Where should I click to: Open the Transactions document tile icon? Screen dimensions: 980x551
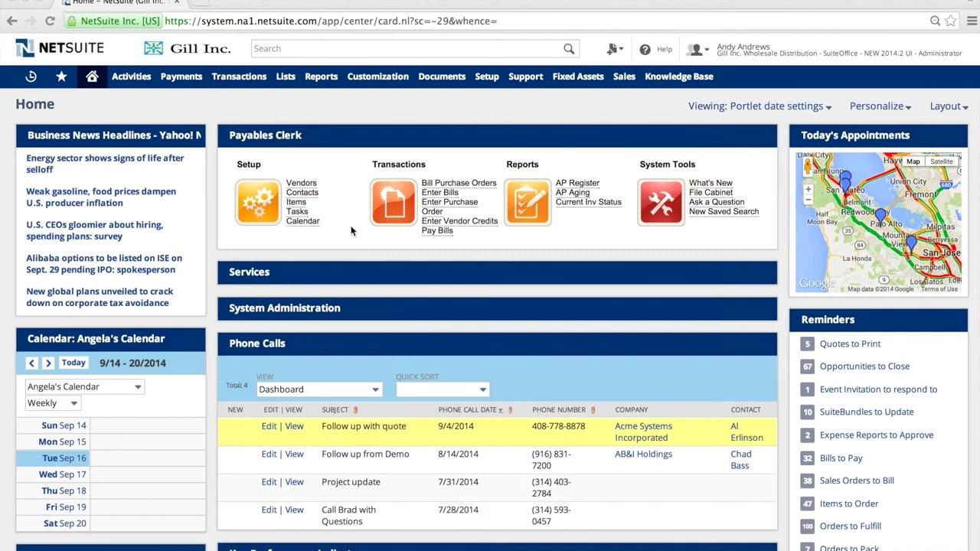tap(394, 202)
